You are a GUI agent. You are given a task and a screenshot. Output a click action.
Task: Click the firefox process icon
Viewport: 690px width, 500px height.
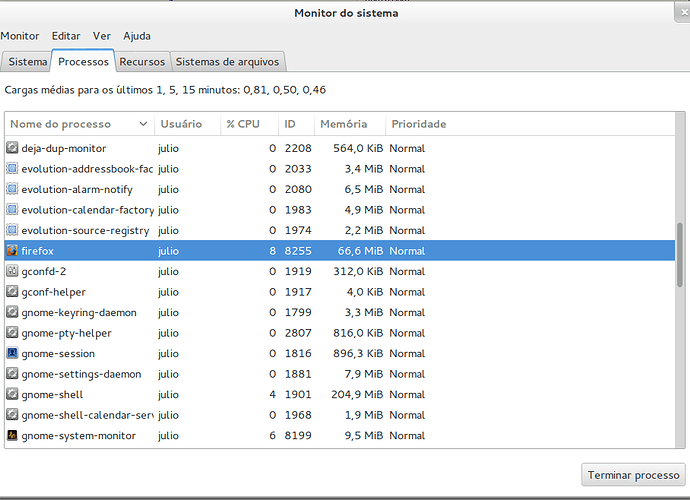point(12,250)
